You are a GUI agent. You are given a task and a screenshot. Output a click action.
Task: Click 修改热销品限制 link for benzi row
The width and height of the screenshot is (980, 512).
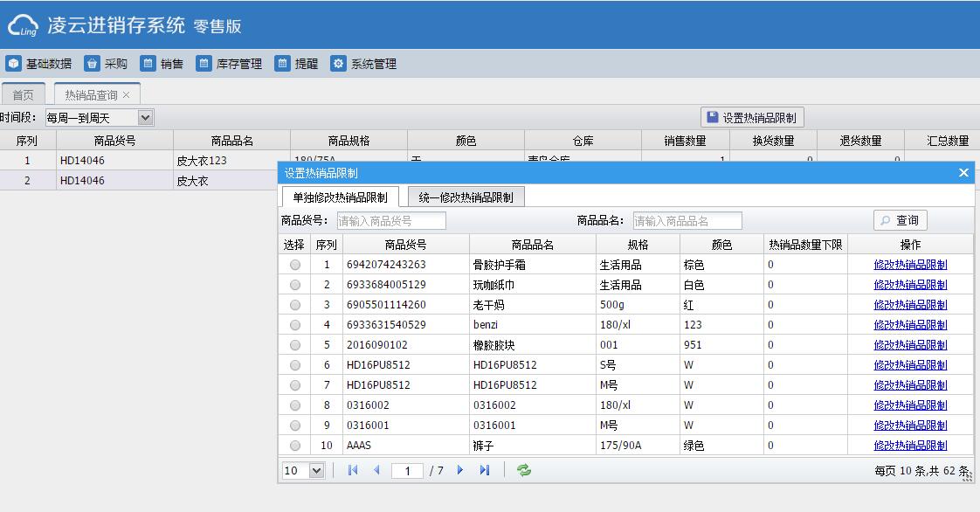[910, 325]
